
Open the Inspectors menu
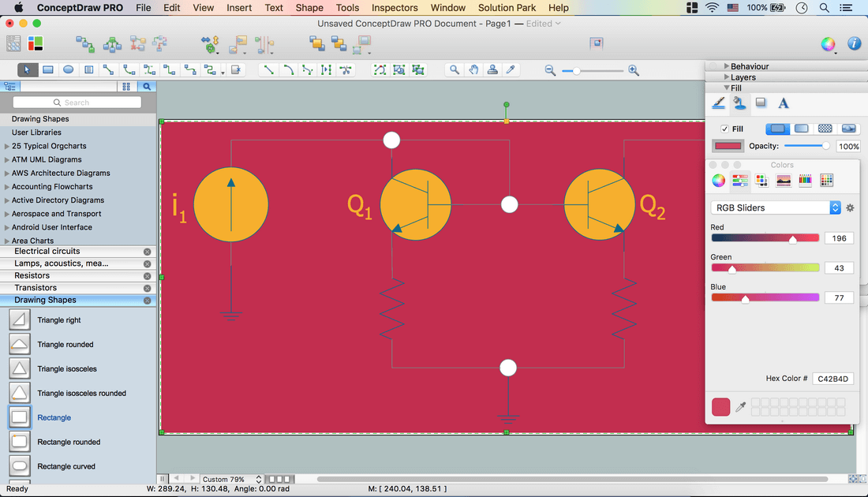tap(395, 8)
